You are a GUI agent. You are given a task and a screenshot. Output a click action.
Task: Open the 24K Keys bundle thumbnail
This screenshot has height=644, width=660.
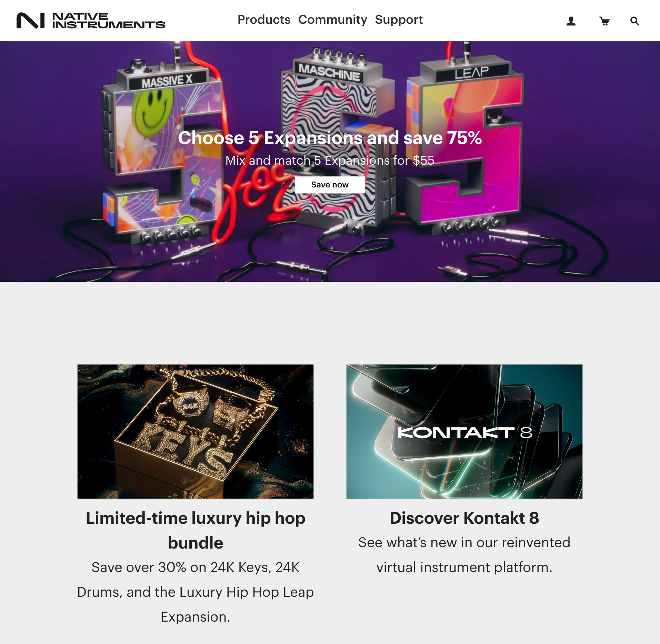[196, 431]
